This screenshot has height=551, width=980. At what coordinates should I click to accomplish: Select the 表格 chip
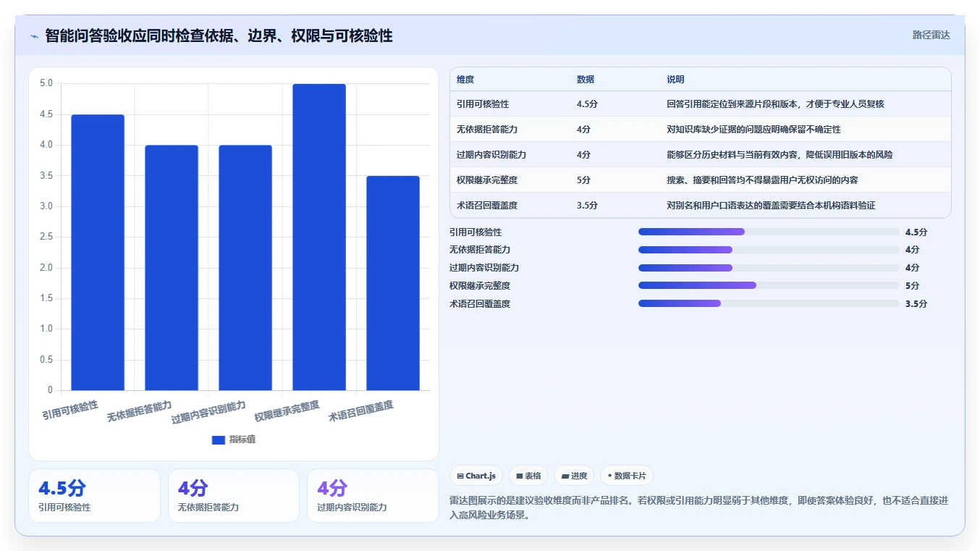tap(528, 476)
